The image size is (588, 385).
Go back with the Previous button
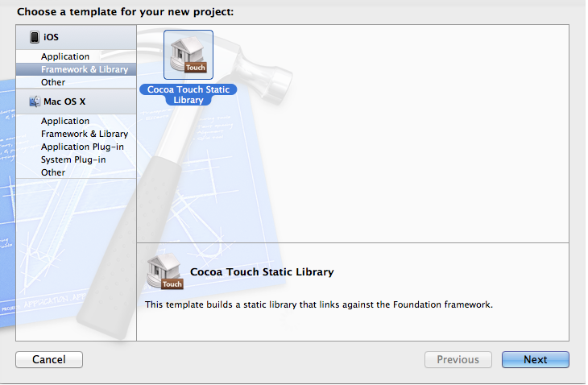458,359
